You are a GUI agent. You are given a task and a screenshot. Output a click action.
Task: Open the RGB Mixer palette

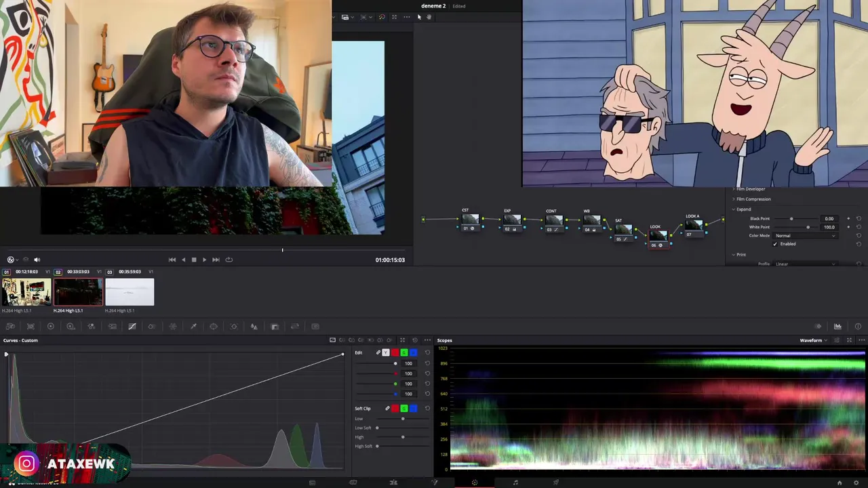pos(92,327)
